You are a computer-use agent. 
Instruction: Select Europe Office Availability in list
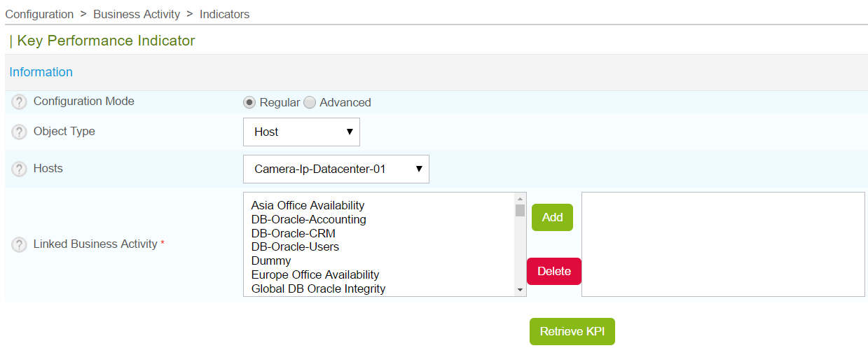click(x=315, y=274)
